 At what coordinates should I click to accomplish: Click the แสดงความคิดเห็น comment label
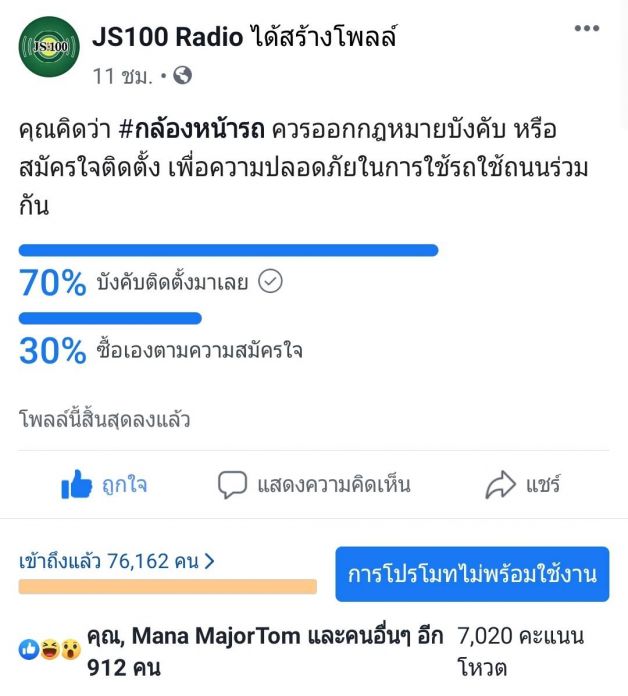click(334, 486)
